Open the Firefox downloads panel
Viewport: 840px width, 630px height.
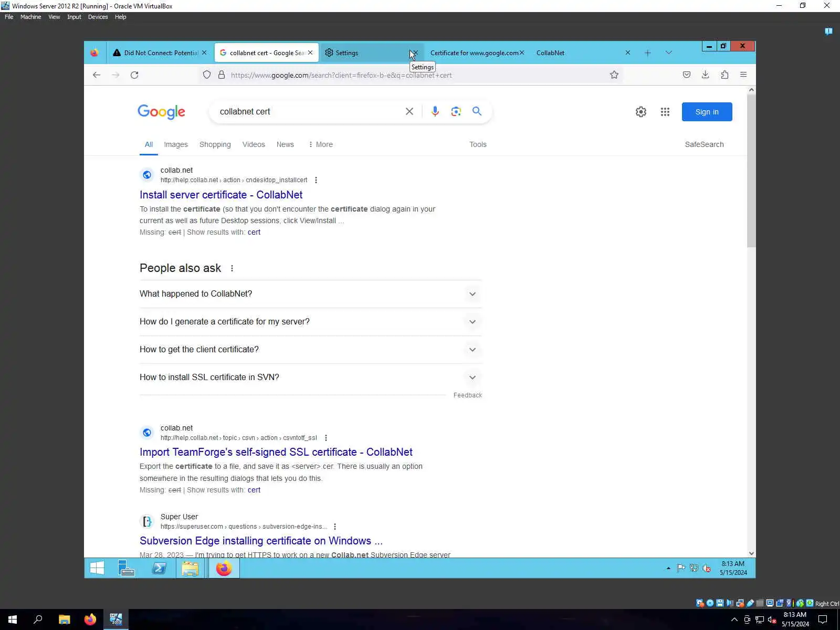coord(706,75)
